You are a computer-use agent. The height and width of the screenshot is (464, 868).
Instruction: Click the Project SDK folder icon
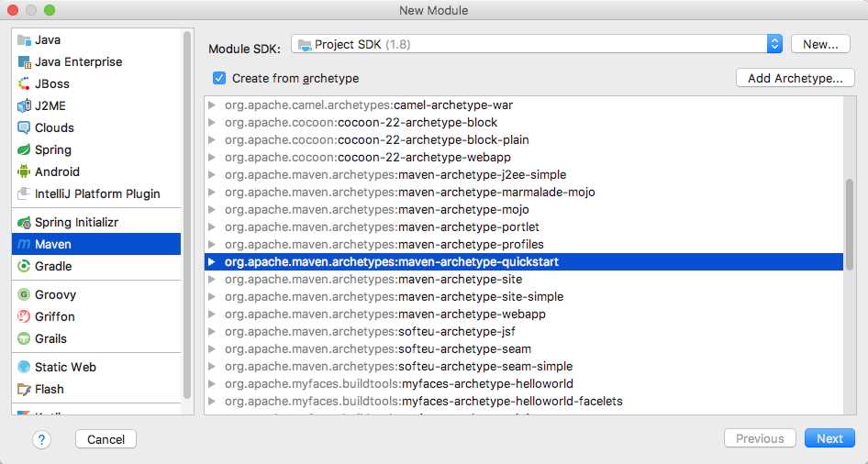[x=305, y=45]
